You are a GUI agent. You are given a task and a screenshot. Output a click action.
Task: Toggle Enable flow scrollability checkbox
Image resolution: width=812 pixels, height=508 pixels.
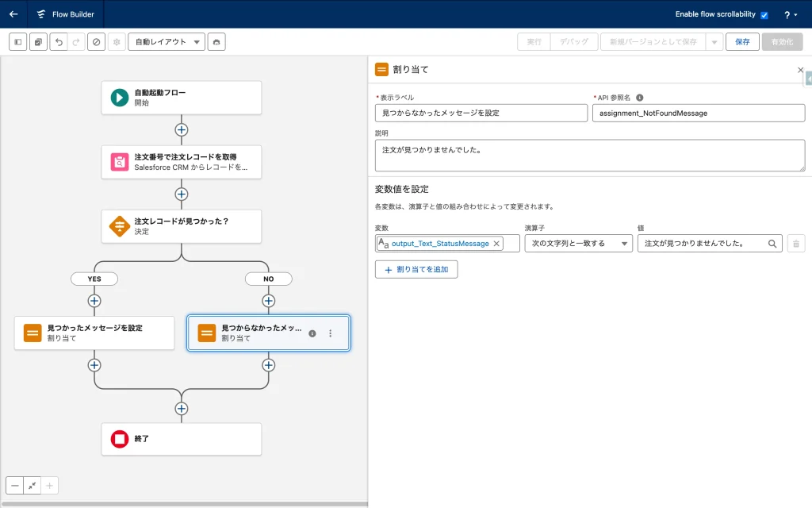point(764,15)
